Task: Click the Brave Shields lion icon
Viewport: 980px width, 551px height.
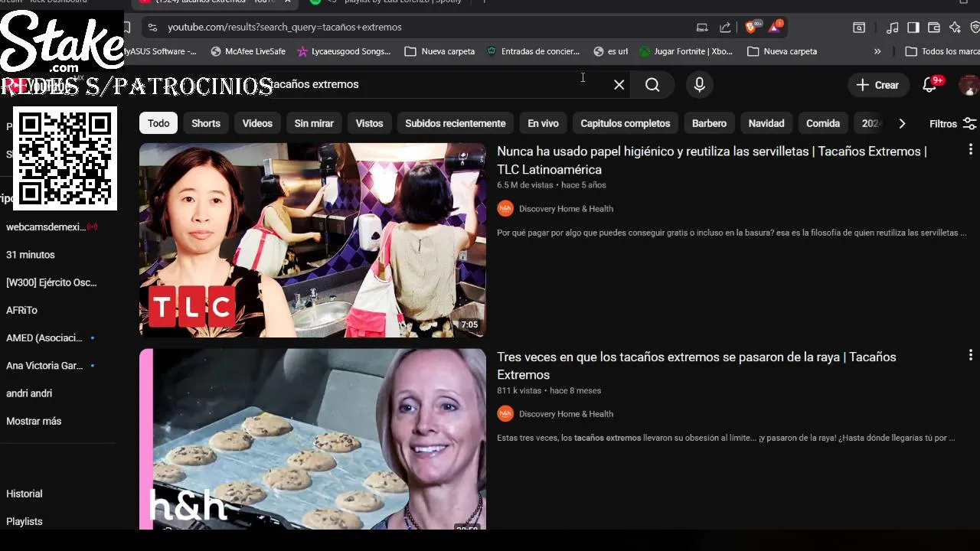Action: [751, 27]
